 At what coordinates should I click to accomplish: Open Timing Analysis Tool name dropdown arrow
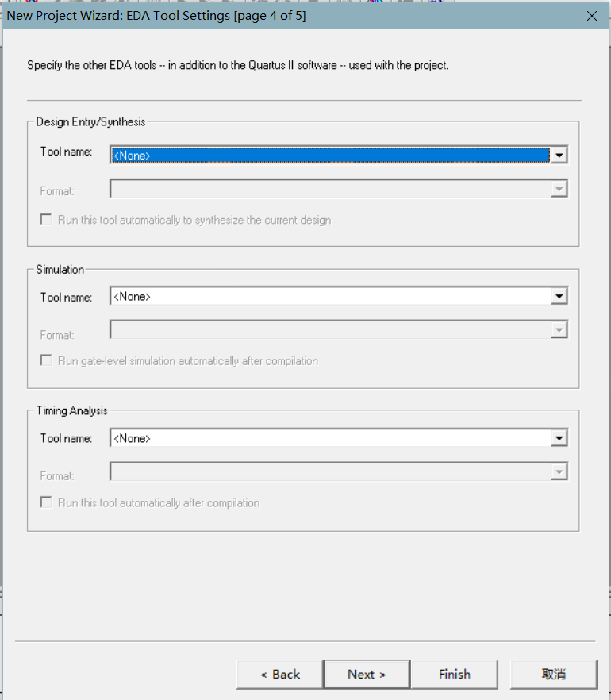click(559, 438)
